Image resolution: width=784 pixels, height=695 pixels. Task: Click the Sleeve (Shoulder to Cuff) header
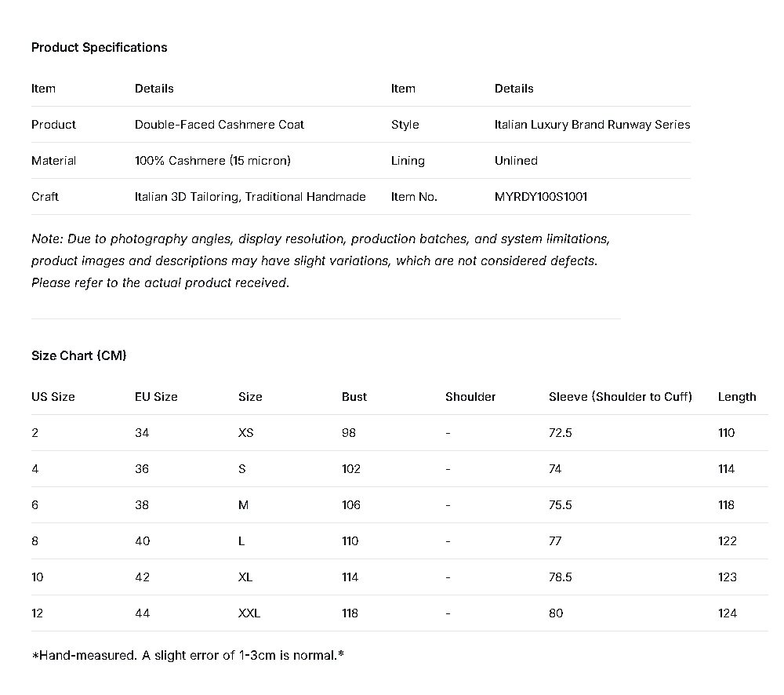tap(620, 397)
